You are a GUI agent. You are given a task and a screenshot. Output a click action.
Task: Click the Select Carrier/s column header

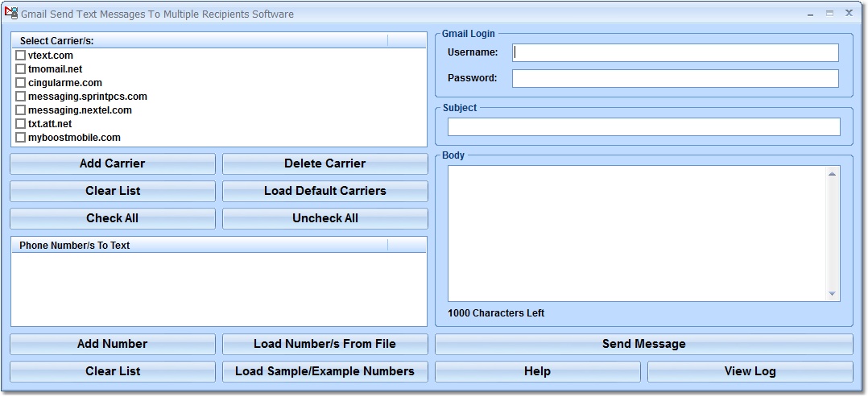(200, 40)
